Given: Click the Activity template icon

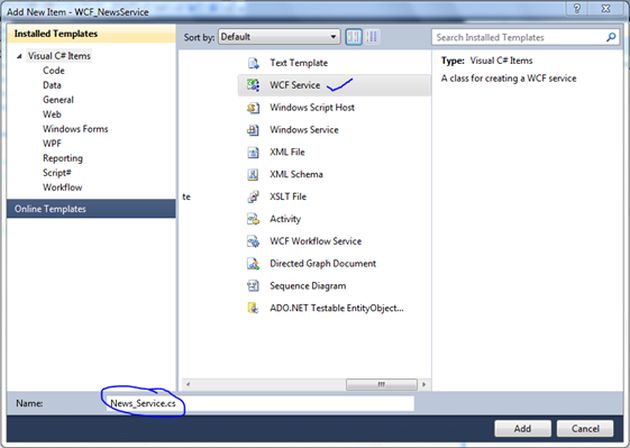Looking at the screenshot, I should click(253, 219).
